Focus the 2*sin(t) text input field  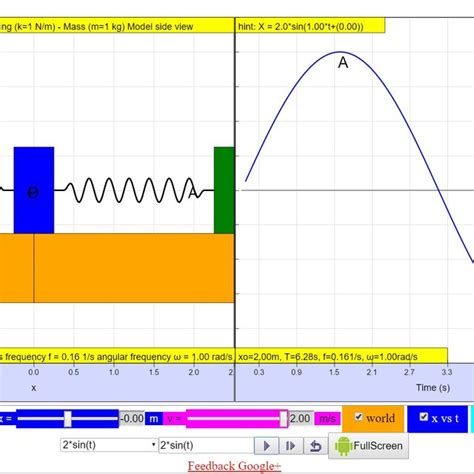[206, 445]
